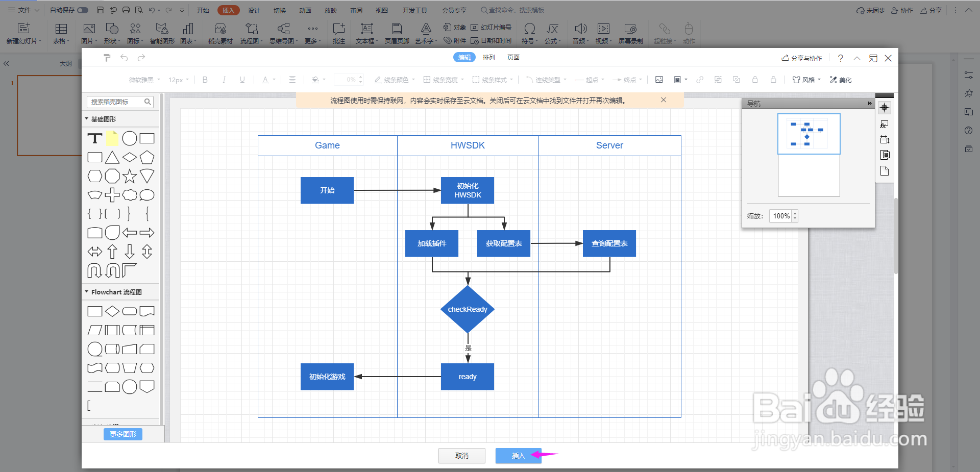Screen dimensions: 980x472
Task: Increase zoom with the stepper arrow
Action: coord(795,213)
